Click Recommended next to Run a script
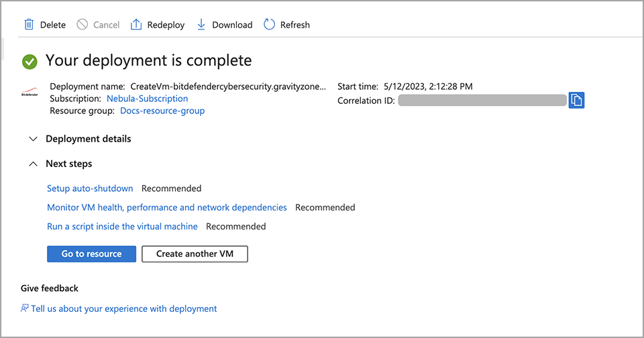 235,226
